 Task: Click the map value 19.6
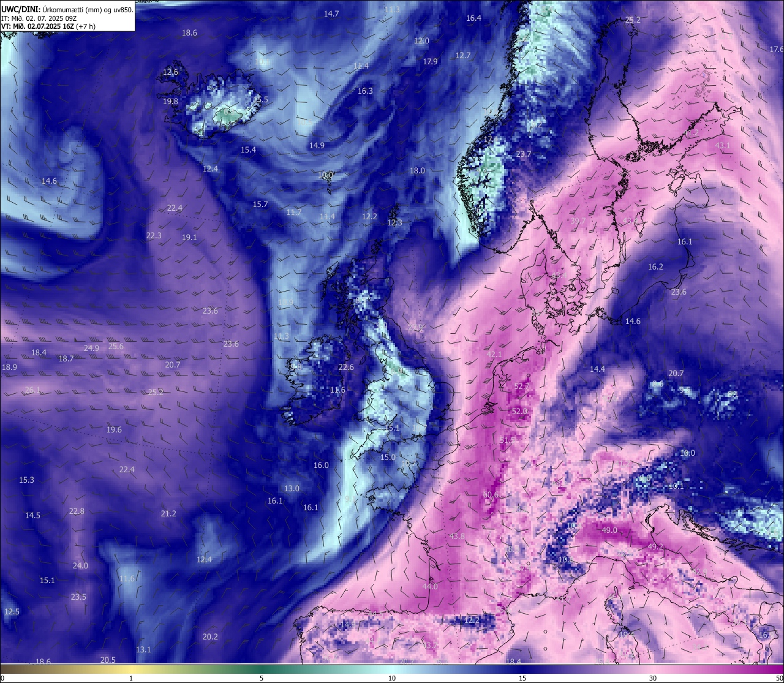click(x=114, y=430)
